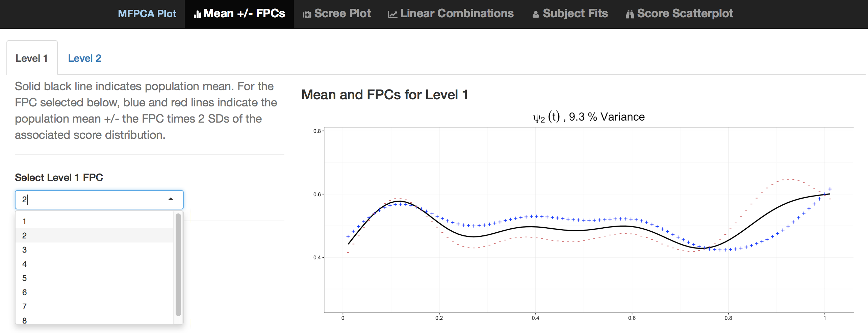868x333 pixels.
Task: Click the bar chart icon beside Mean +/- FPCs
Action: coord(198,14)
